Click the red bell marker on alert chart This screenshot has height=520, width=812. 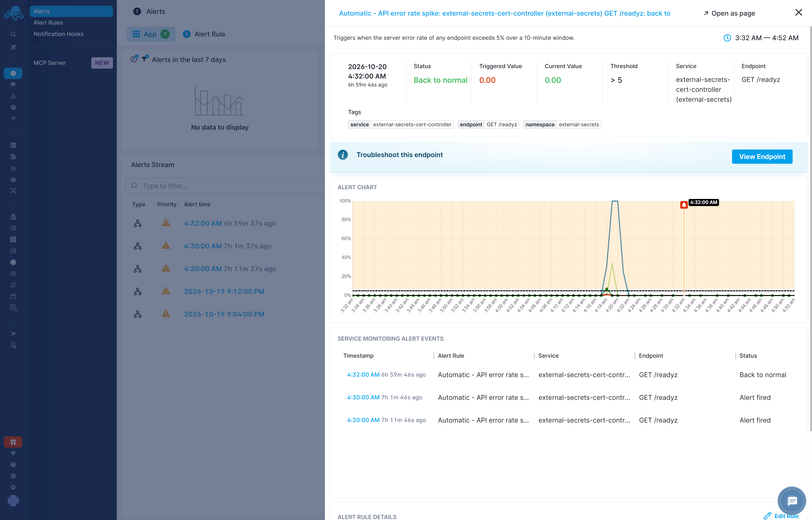click(684, 205)
